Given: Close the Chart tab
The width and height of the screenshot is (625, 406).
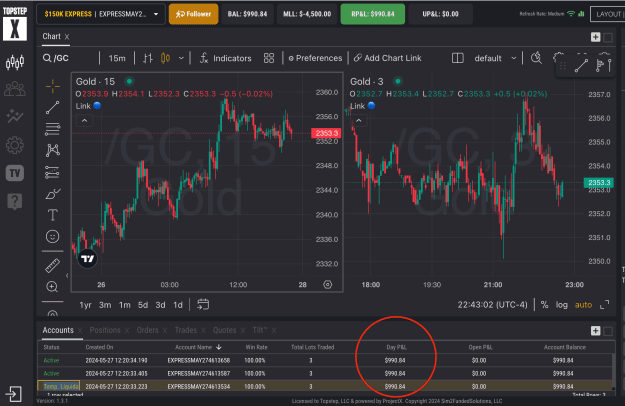Looking at the screenshot, I should tap(67, 37).
